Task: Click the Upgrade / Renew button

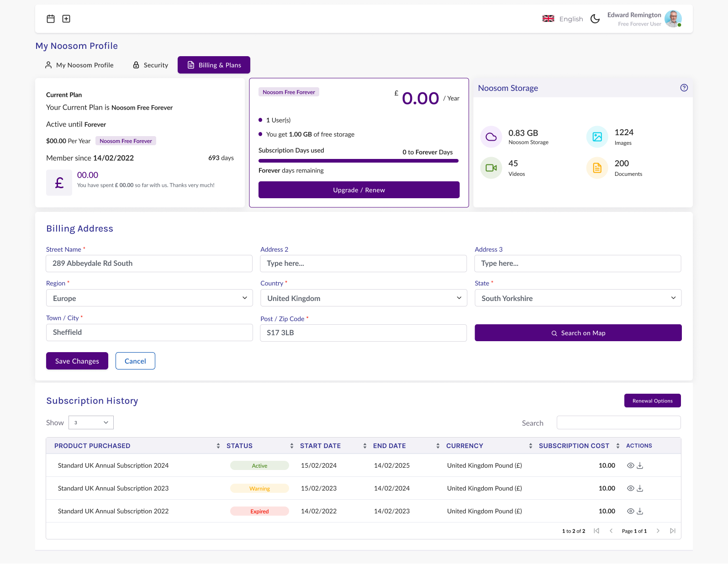Action: 359,190
